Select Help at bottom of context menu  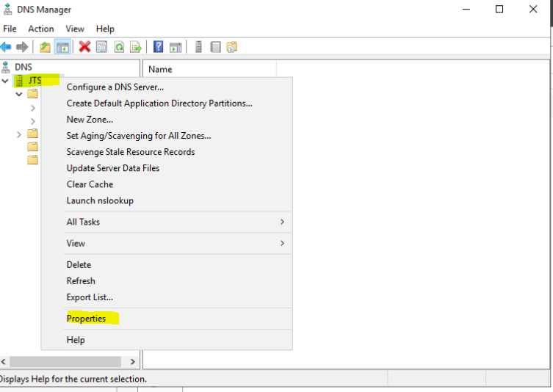[x=167, y=340]
